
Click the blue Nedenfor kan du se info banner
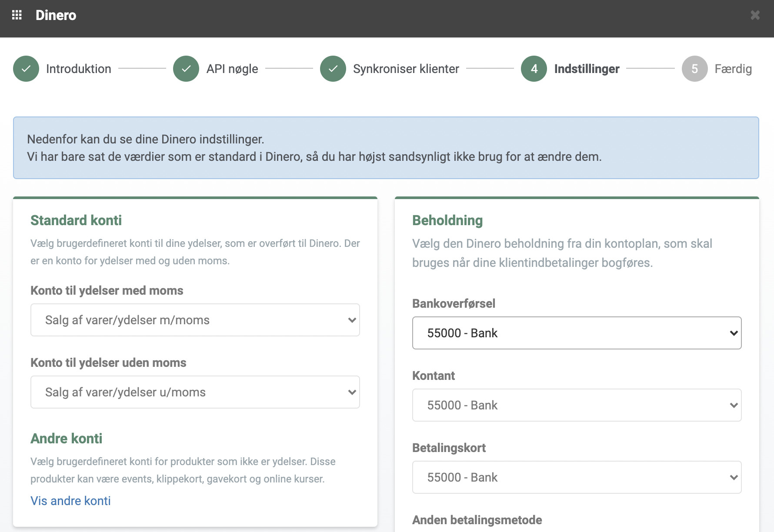pyautogui.click(x=386, y=148)
